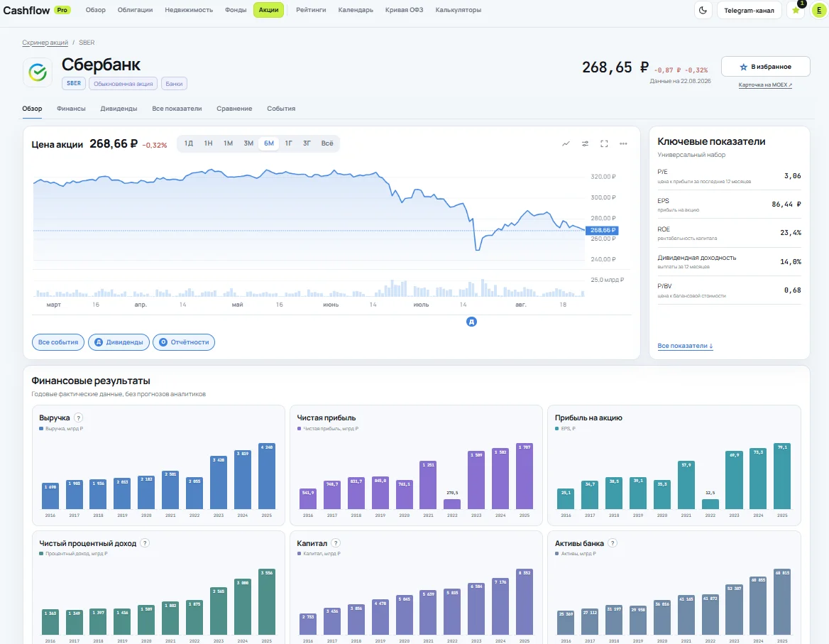The width and height of the screenshot is (829, 644).
Task: Open the Акции navigation item
Action: (268, 10)
